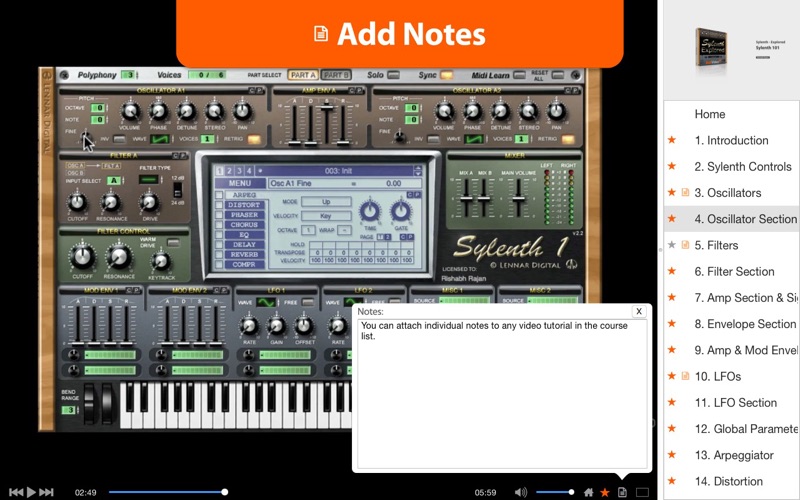Open the arpeggiator Mode dropdown showing Up
The height and width of the screenshot is (500, 800).
326,202
